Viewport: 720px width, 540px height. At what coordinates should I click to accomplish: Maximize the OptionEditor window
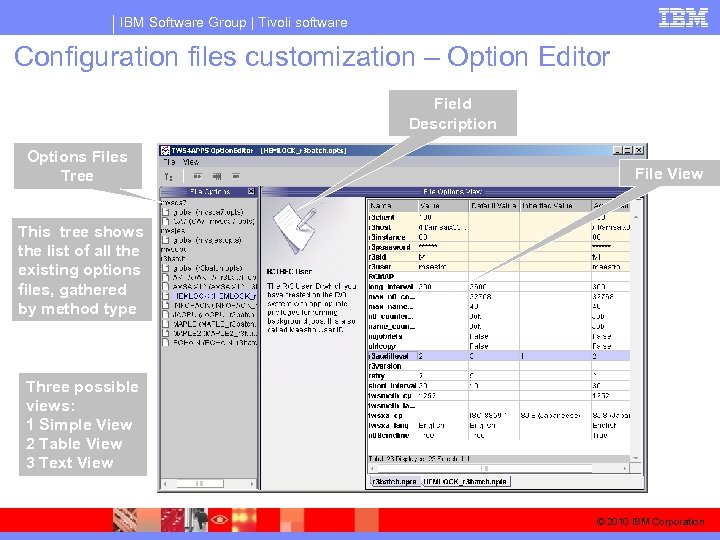(x=628, y=150)
